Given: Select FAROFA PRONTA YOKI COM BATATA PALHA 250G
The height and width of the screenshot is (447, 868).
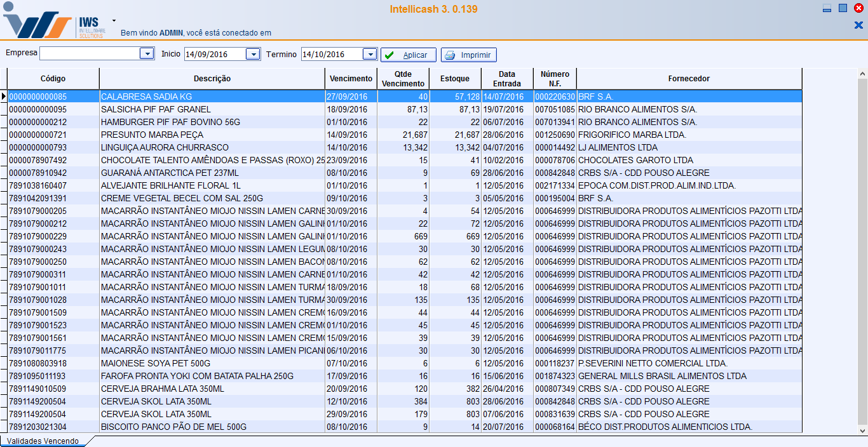Looking at the screenshot, I should (212, 376).
